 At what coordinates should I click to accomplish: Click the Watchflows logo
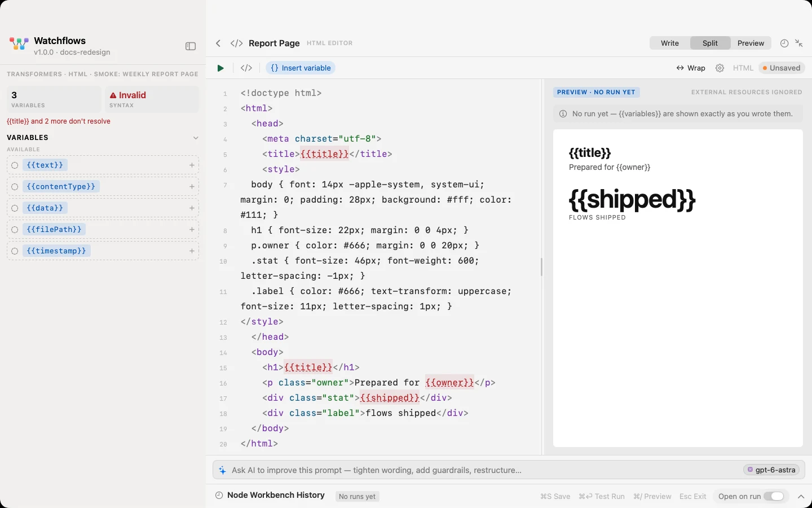tap(19, 44)
